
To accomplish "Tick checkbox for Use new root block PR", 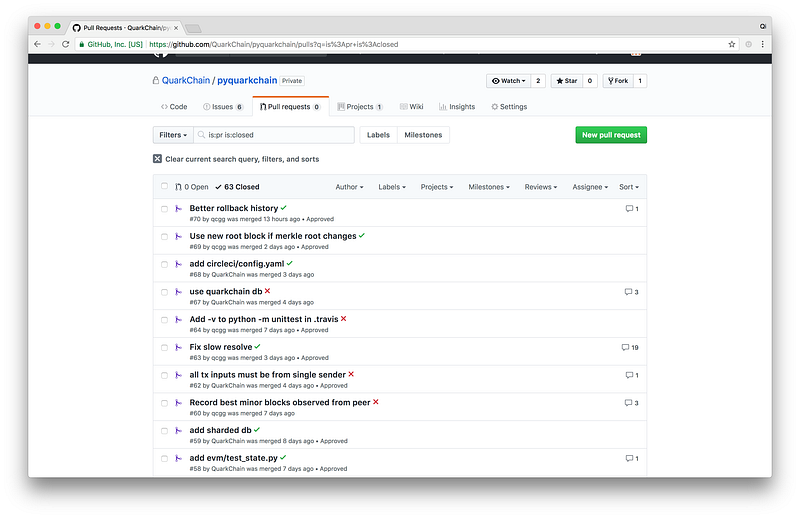I will (164, 237).
